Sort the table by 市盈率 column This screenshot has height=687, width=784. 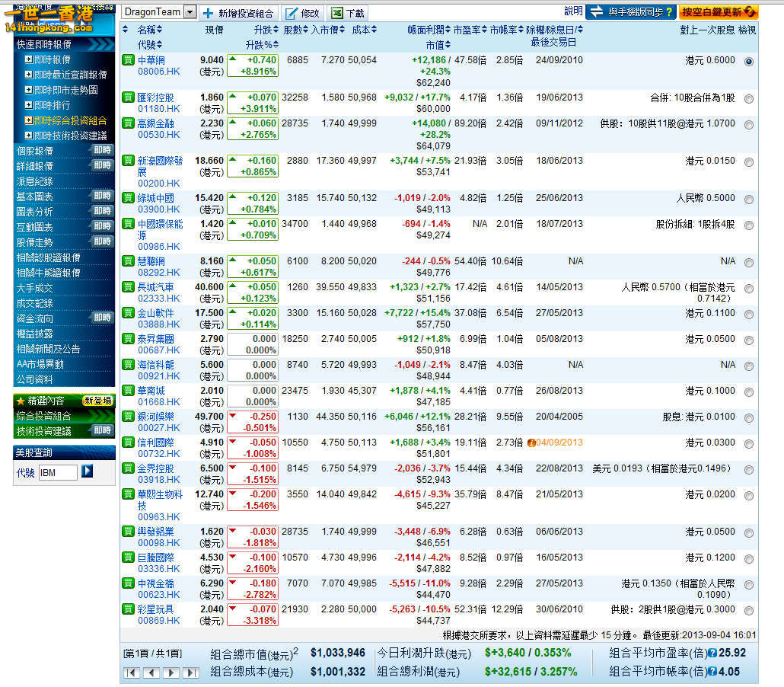point(470,30)
